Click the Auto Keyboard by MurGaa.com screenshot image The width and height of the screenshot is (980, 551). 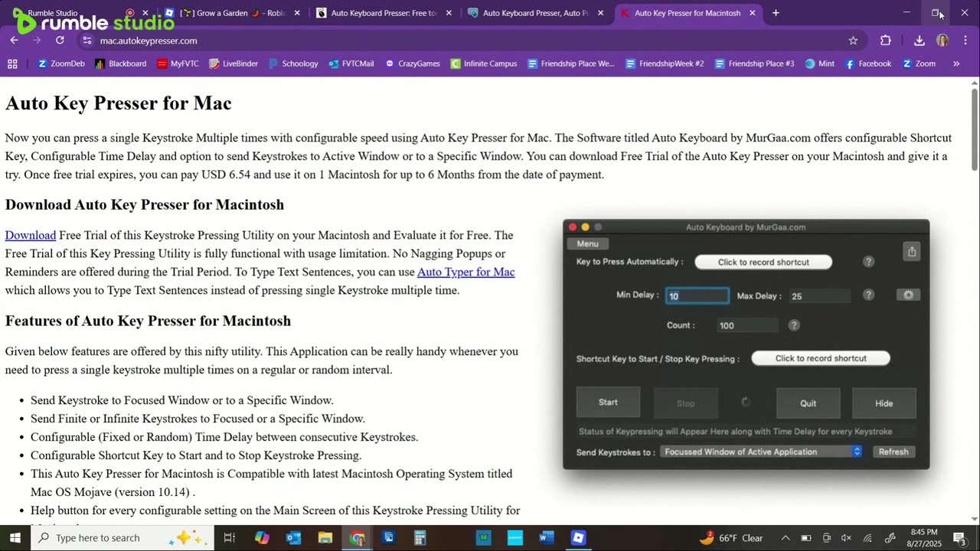click(x=746, y=344)
